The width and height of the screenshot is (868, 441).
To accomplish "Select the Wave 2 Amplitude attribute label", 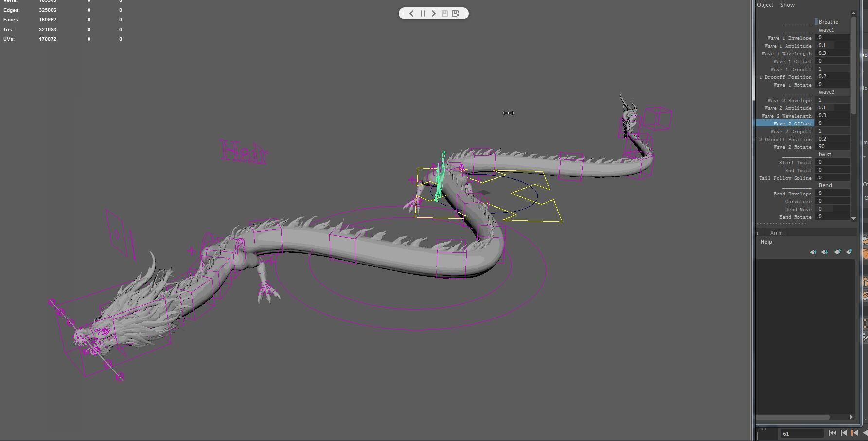I will click(x=788, y=108).
